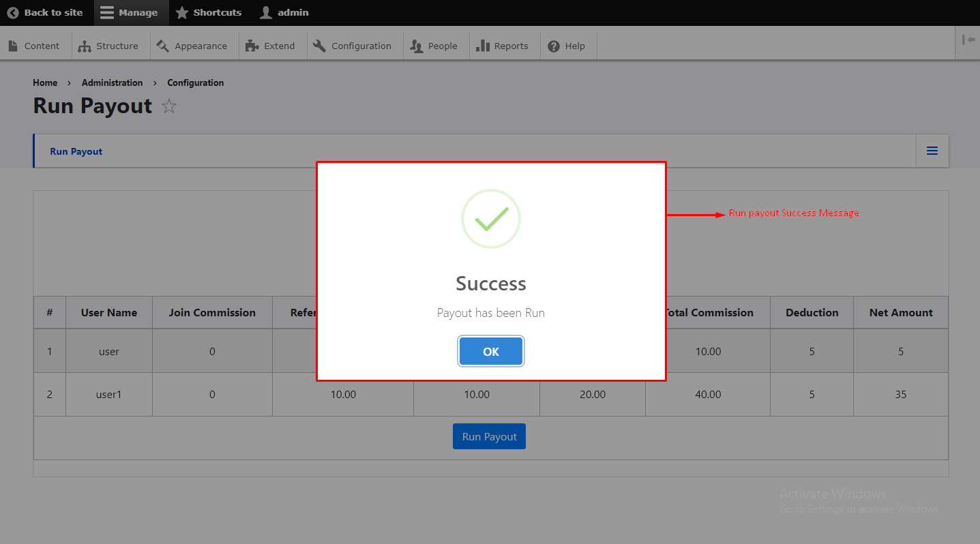980x544 pixels.
Task: Open the Configuration wrench menu
Action: 353,46
